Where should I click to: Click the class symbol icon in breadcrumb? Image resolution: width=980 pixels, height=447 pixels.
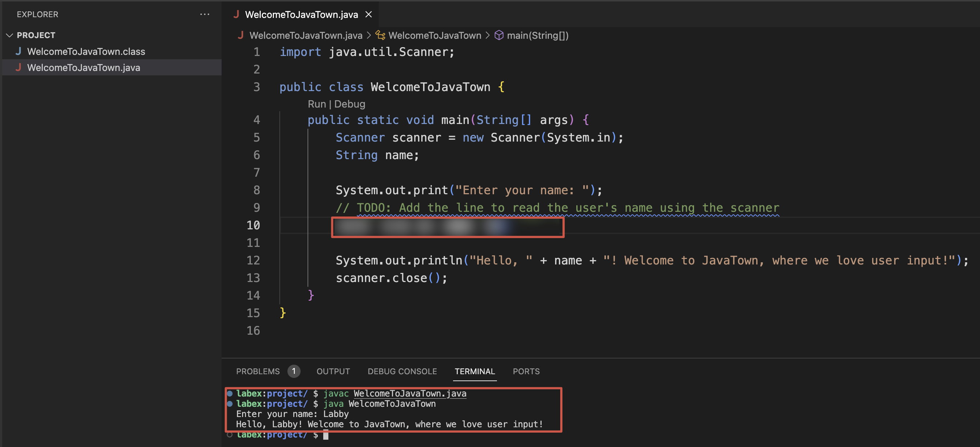point(380,35)
